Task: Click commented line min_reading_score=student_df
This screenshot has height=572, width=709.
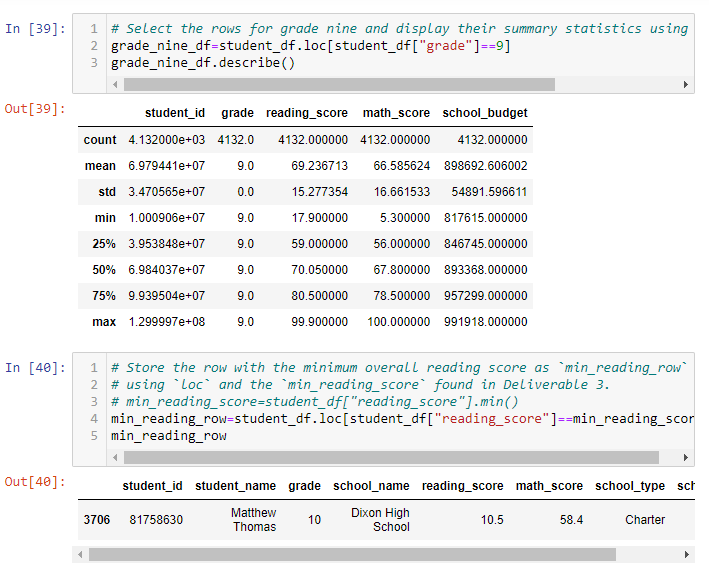Action: tap(315, 402)
